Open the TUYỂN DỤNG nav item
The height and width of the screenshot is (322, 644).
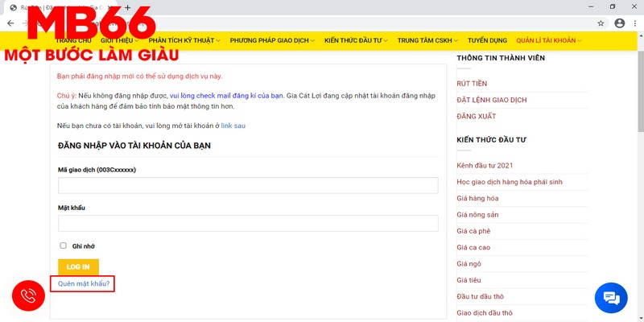tap(487, 41)
